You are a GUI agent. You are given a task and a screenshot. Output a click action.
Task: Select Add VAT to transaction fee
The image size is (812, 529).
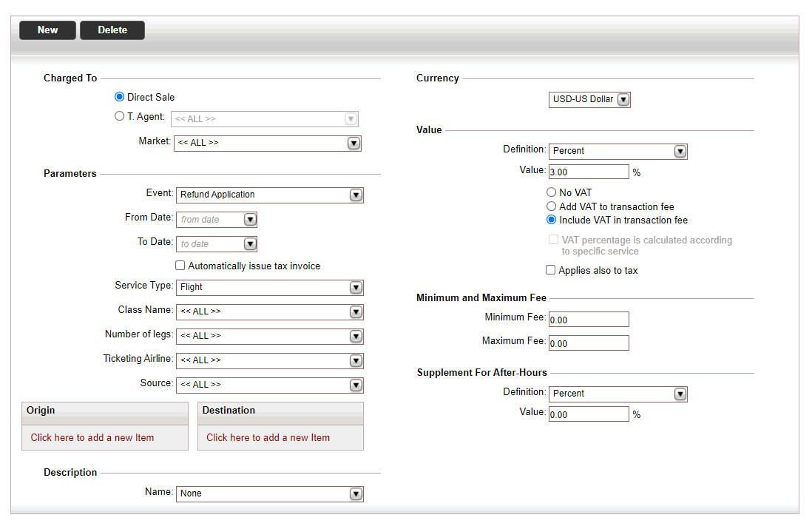click(x=552, y=206)
